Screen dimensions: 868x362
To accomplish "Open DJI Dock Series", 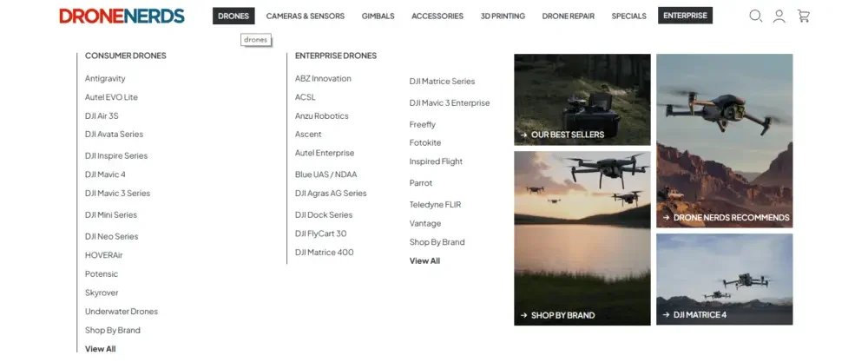I will point(324,215).
